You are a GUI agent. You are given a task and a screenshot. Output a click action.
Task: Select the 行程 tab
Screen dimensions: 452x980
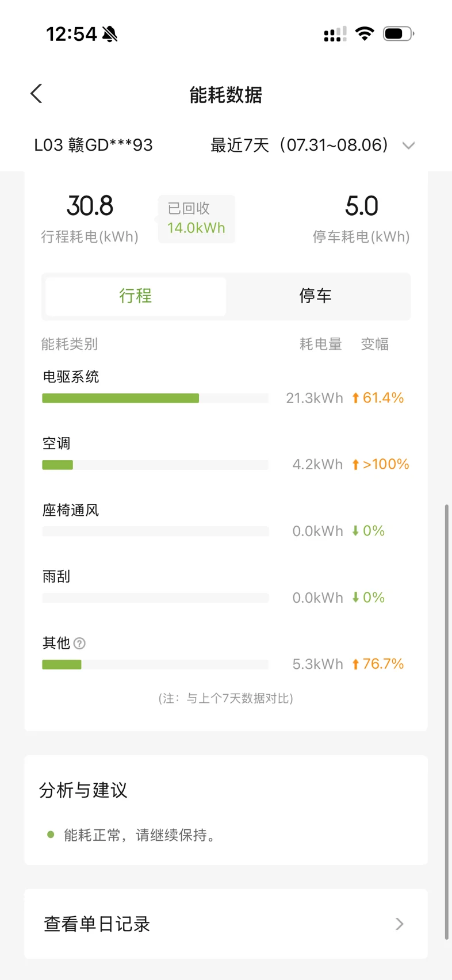pyautogui.click(x=136, y=296)
